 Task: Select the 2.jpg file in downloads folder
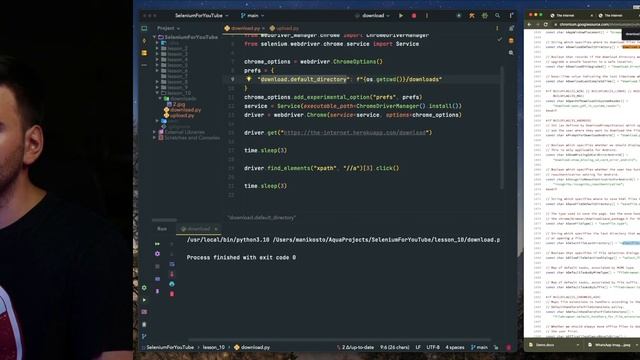(176, 104)
